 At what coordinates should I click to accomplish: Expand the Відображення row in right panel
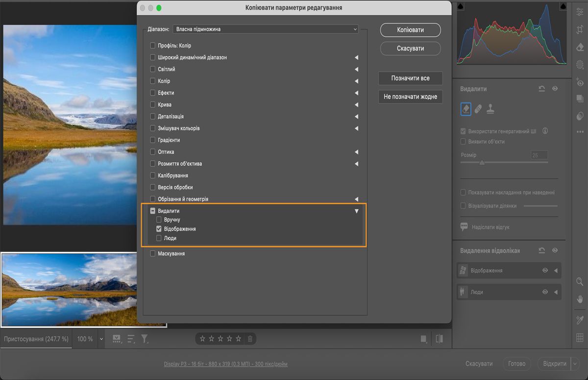(x=556, y=271)
